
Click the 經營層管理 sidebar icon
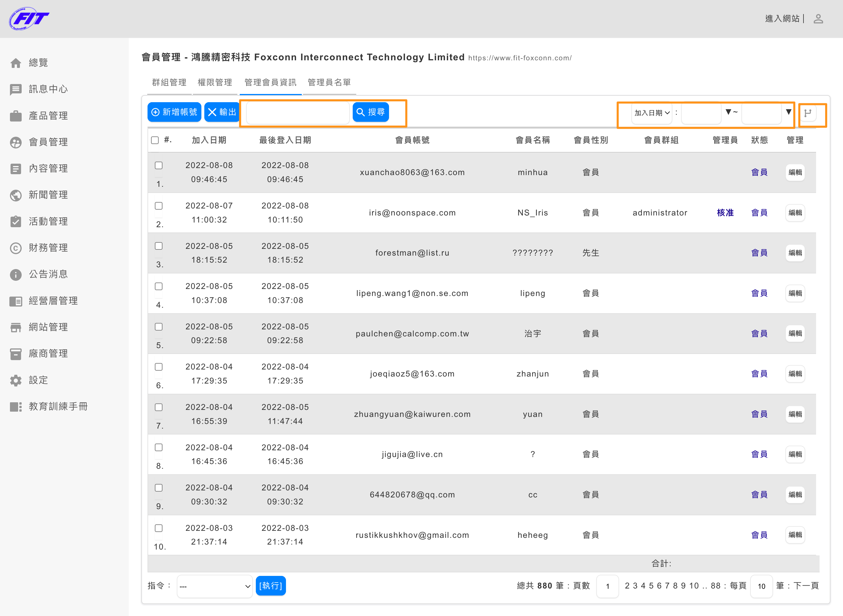click(x=16, y=301)
